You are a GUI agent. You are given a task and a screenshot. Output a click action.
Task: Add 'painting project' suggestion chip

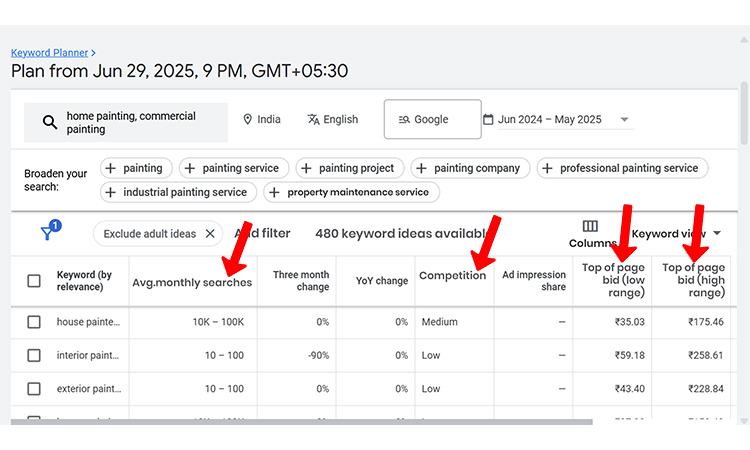point(350,168)
